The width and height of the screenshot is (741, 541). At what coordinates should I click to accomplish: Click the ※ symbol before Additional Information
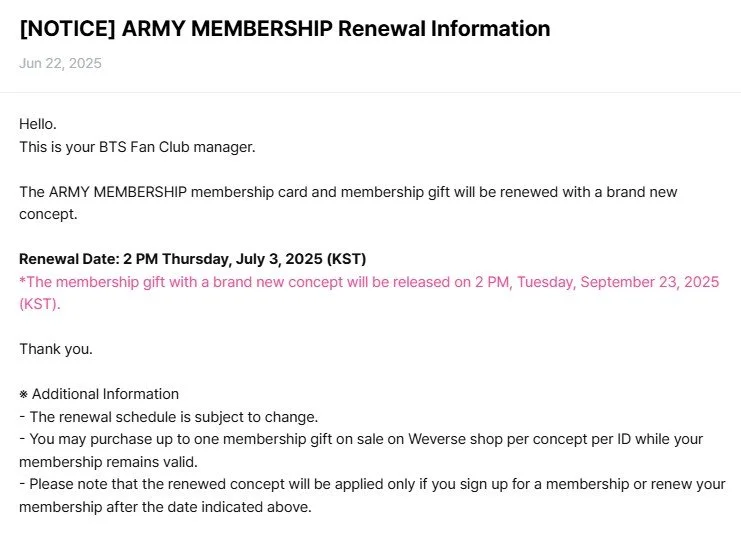point(24,394)
